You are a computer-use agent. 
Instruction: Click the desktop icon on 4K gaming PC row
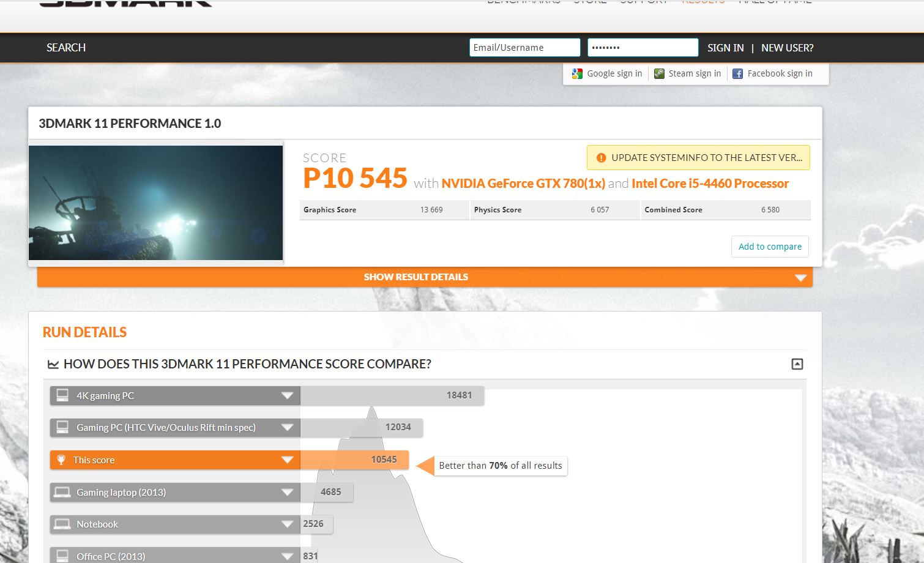62,395
